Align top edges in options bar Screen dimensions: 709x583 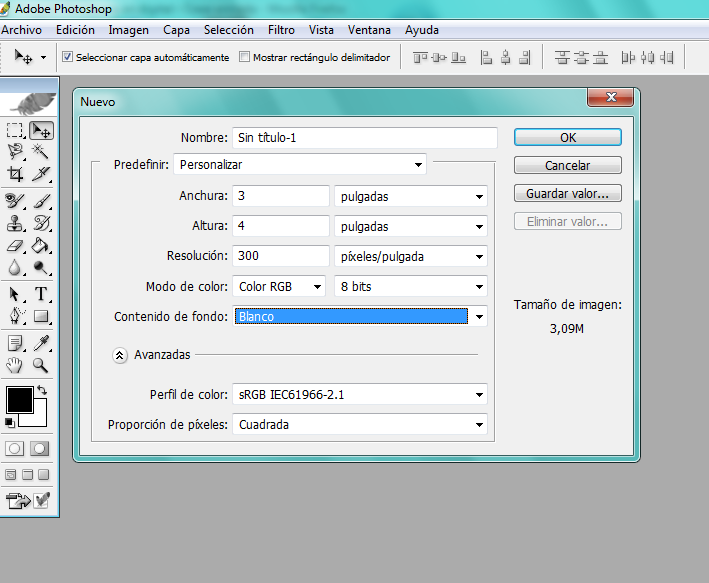(x=420, y=57)
